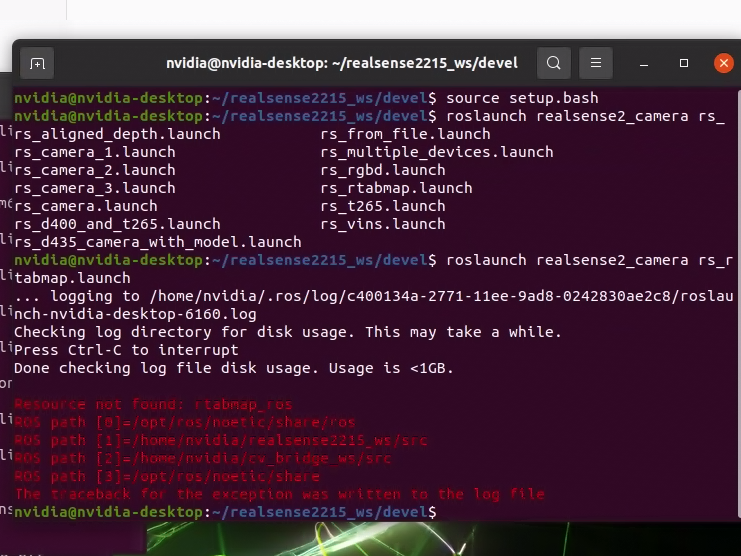Minimize the terminal window
Viewport: 741px width, 556px height.
tap(644, 63)
